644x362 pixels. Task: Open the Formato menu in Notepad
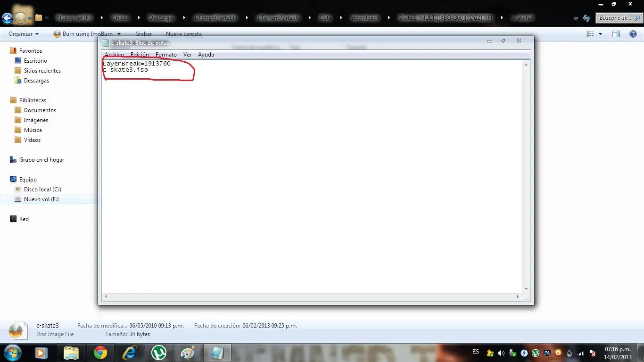[166, 55]
